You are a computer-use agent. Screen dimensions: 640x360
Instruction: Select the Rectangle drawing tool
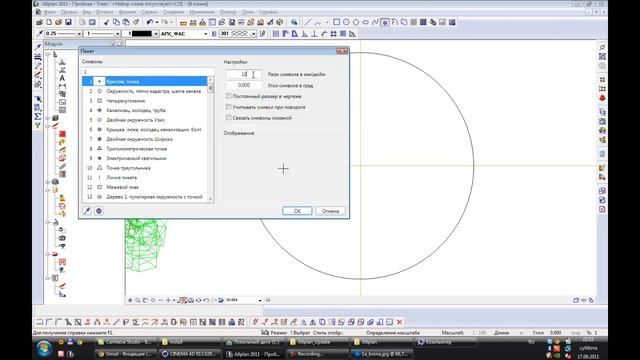pyautogui.click(x=336, y=22)
